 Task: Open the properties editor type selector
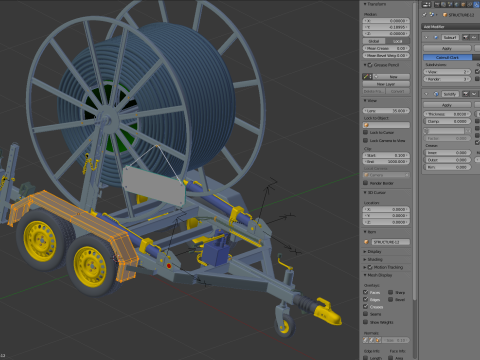click(426, 5)
